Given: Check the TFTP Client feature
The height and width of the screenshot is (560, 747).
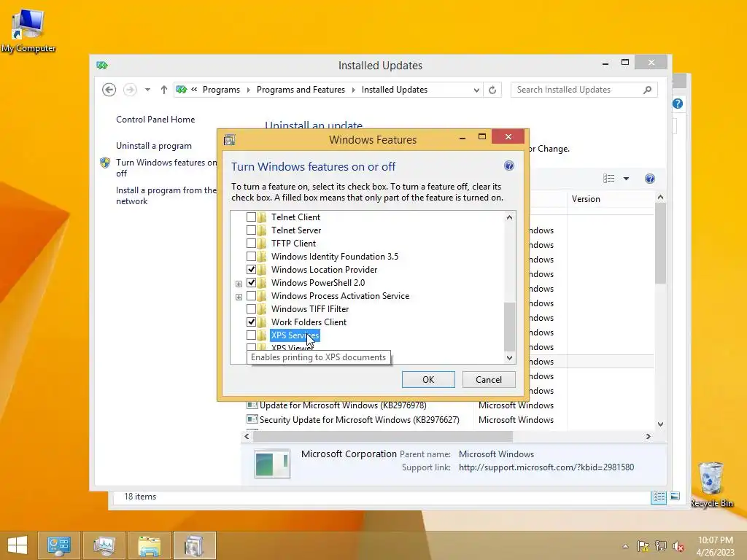Looking at the screenshot, I should [x=251, y=244].
